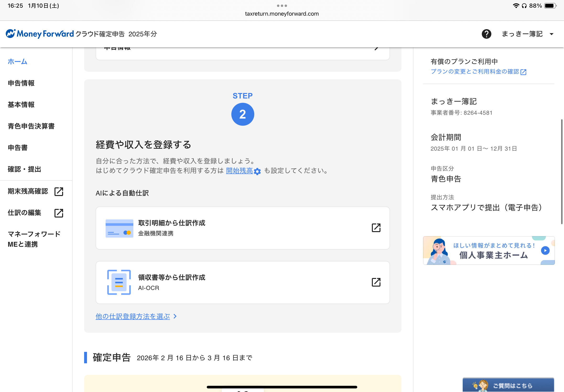Click external-link icon on 取引明細から仕訳作成
The image size is (564, 392).
(376, 228)
